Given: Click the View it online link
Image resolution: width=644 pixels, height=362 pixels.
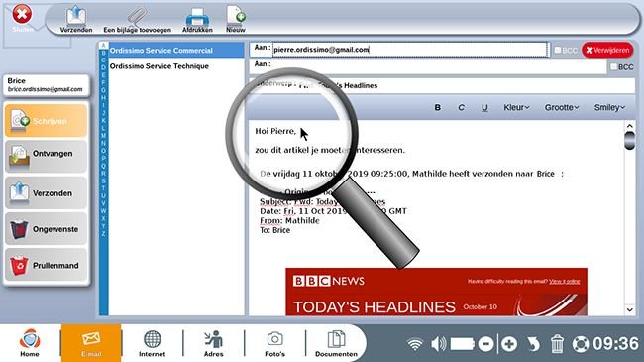Looking at the screenshot, I should click(x=565, y=281).
